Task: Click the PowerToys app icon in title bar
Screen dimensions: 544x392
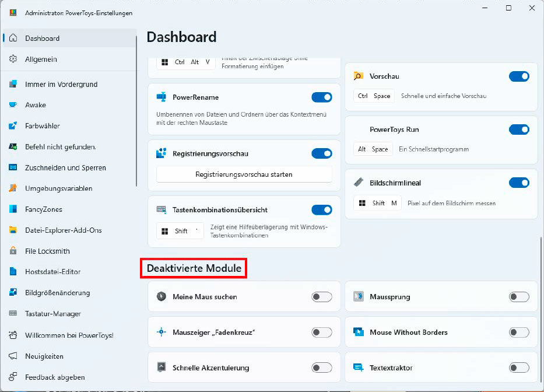Action: click(x=13, y=13)
